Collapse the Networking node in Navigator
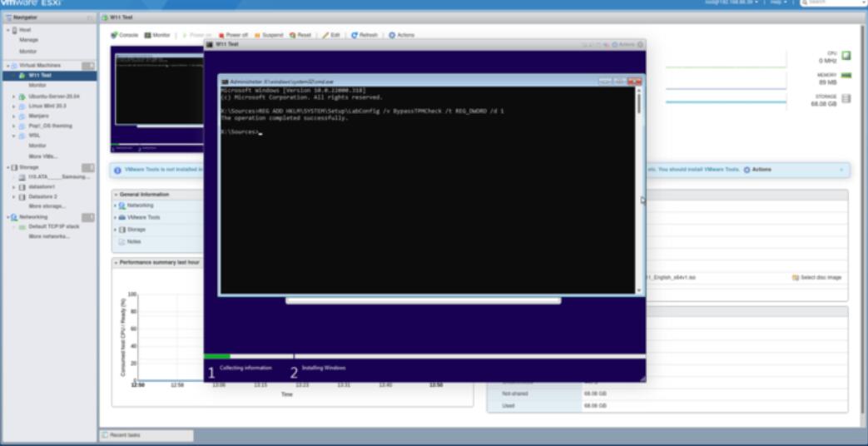The image size is (868, 446). click(x=7, y=217)
